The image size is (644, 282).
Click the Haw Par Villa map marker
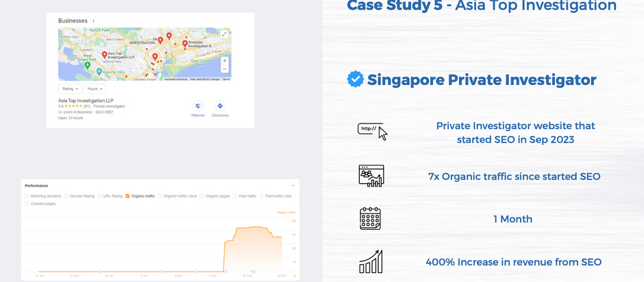99,71
